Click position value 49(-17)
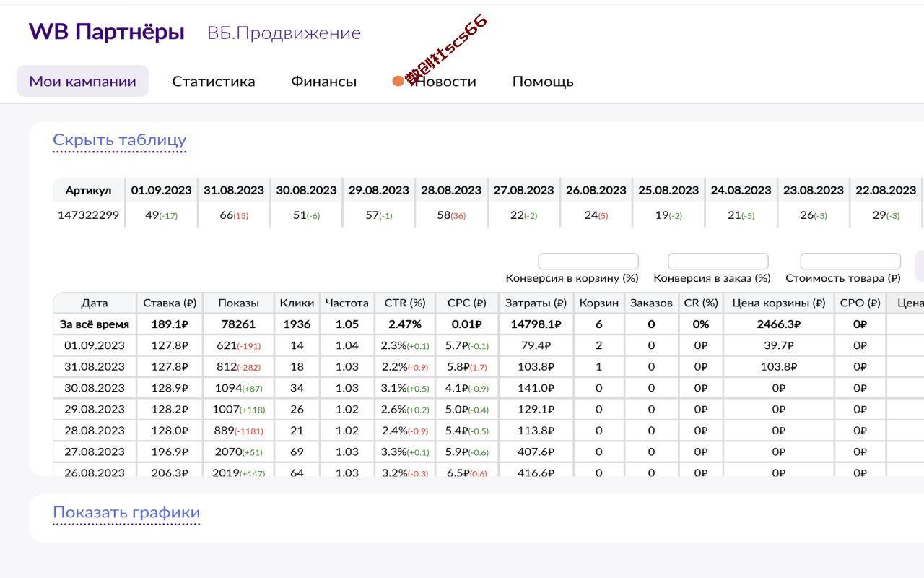Viewport: 924px width, 578px height. coord(162,215)
